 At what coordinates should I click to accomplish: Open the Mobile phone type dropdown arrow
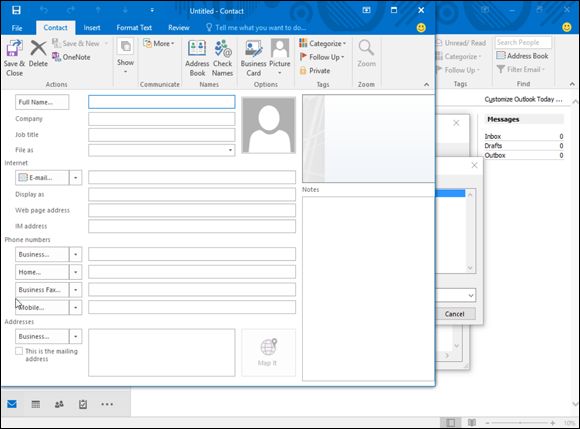click(75, 307)
